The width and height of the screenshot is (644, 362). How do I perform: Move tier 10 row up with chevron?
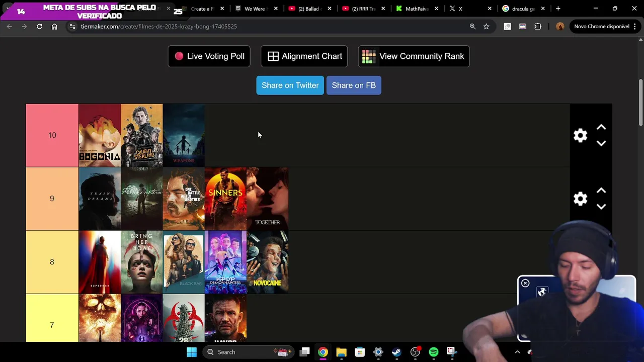(x=601, y=128)
